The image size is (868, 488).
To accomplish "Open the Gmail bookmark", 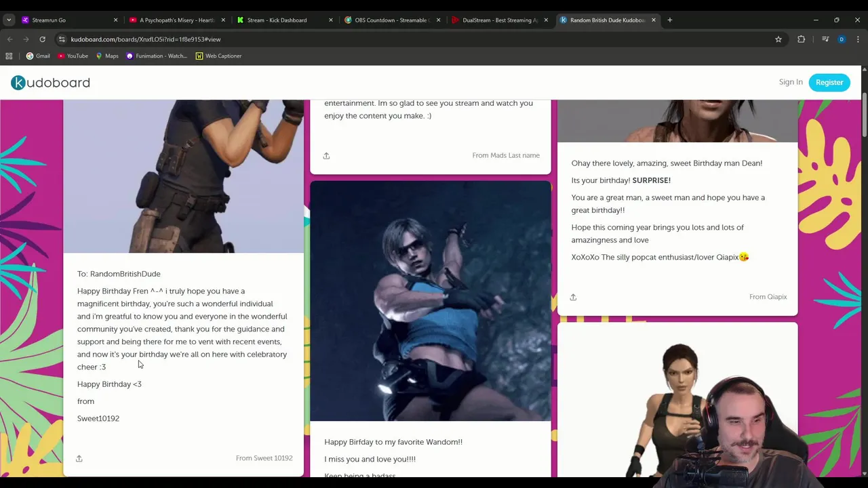I will click(38, 56).
